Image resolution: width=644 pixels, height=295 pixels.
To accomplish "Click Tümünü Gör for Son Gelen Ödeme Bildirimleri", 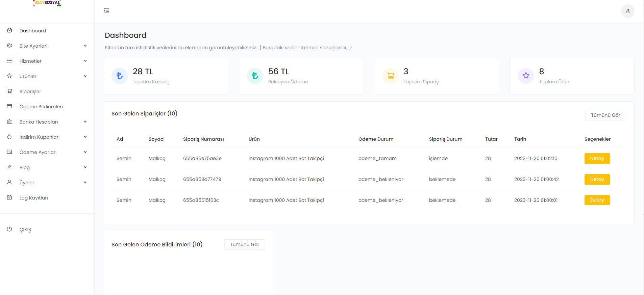I will (x=245, y=244).
